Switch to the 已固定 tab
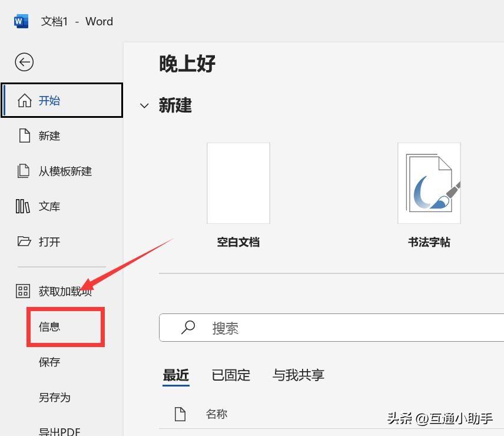 230,375
